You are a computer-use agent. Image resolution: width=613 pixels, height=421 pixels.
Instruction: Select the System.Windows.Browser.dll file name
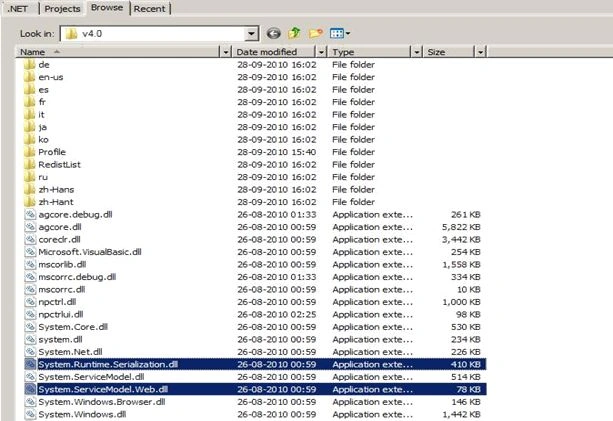pos(102,402)
